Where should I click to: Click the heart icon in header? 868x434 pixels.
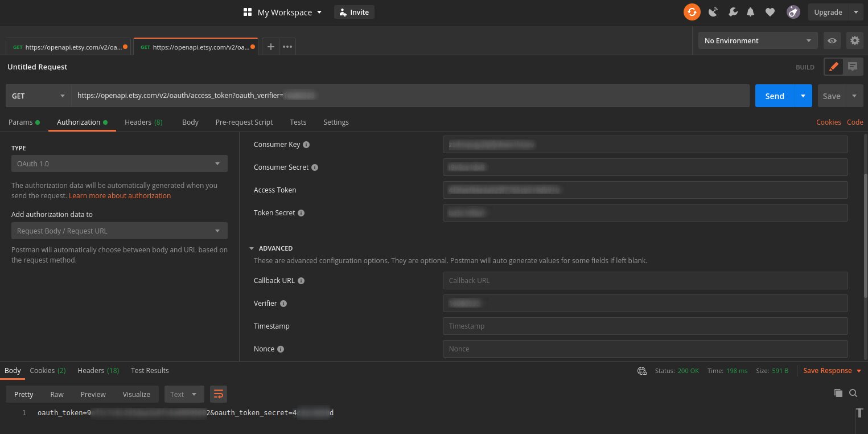point(770,12)
